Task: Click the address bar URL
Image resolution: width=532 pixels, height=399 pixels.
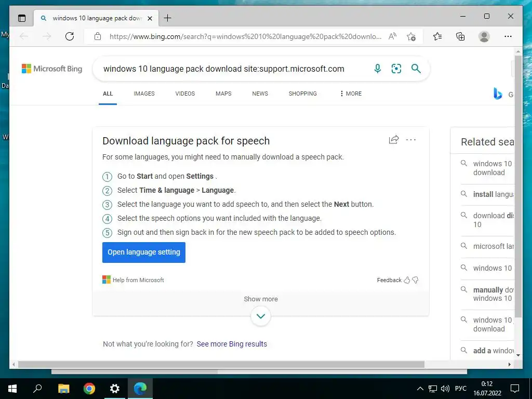Action: tap(245, 36)
